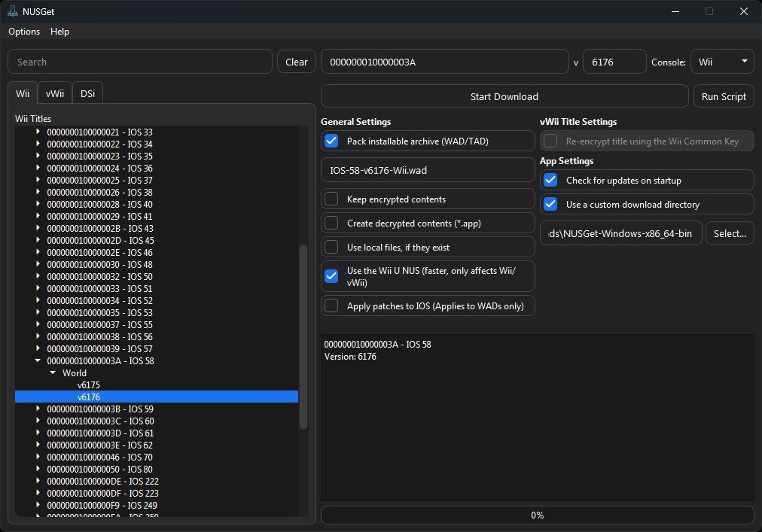
Task: Collapse the World region node
Action: tap(53, 372)
